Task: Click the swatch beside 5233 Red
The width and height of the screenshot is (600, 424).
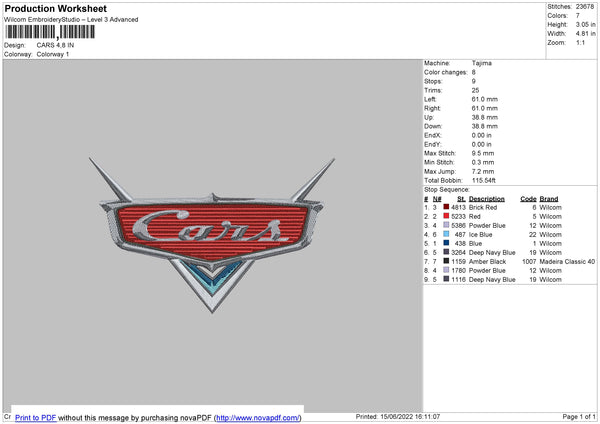Action: 446,216
